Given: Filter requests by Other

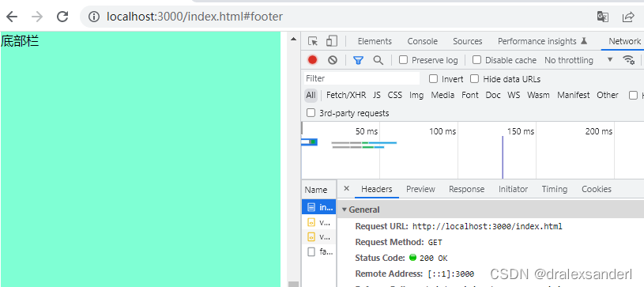Looking at the screenshot, I should tap(608, 95).
